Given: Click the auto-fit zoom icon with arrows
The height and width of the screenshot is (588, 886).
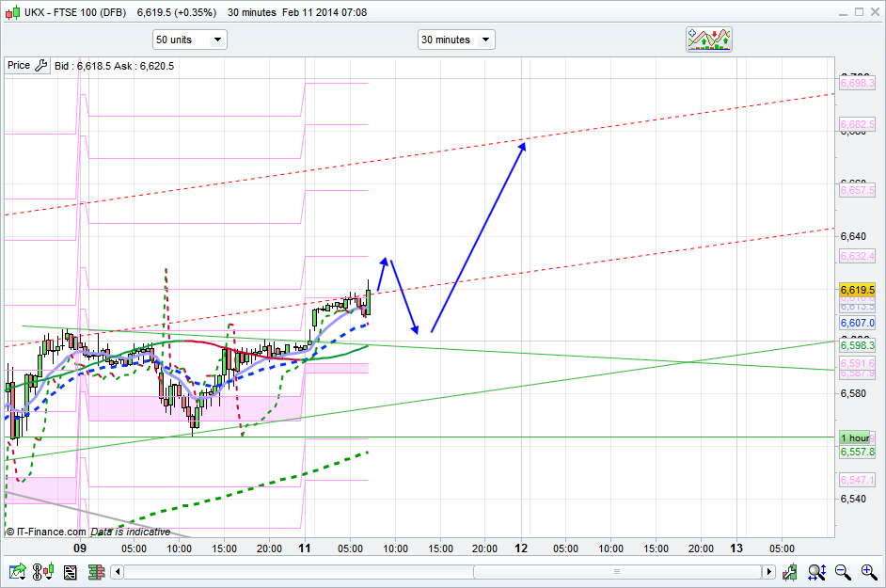Looking at the screenshot, I should click(x=816, y=571).
